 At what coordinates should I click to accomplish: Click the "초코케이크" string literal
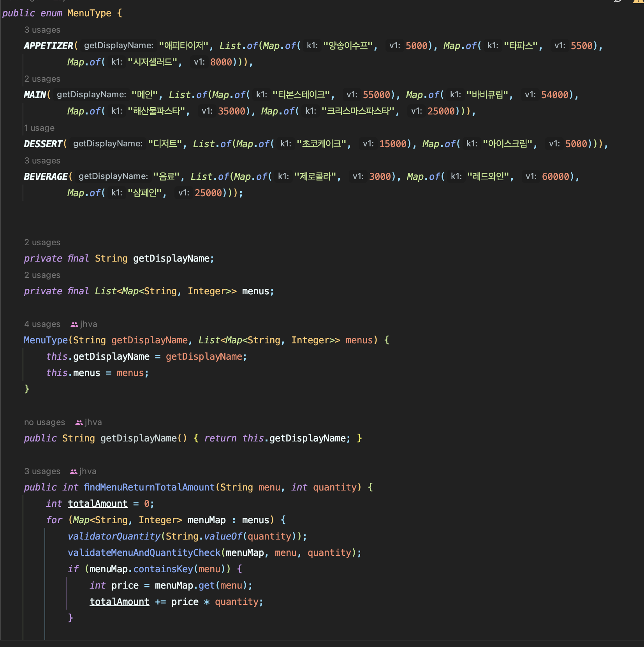[322, 144]
